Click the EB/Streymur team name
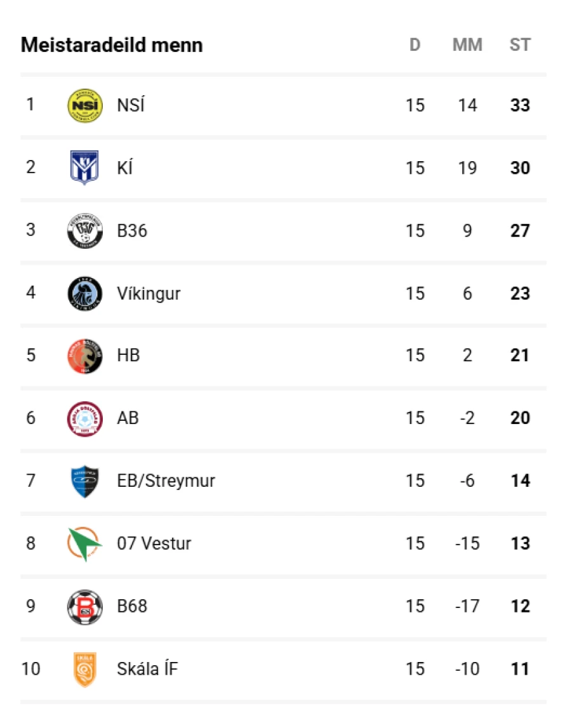565x728 pixels. point(166,481)
